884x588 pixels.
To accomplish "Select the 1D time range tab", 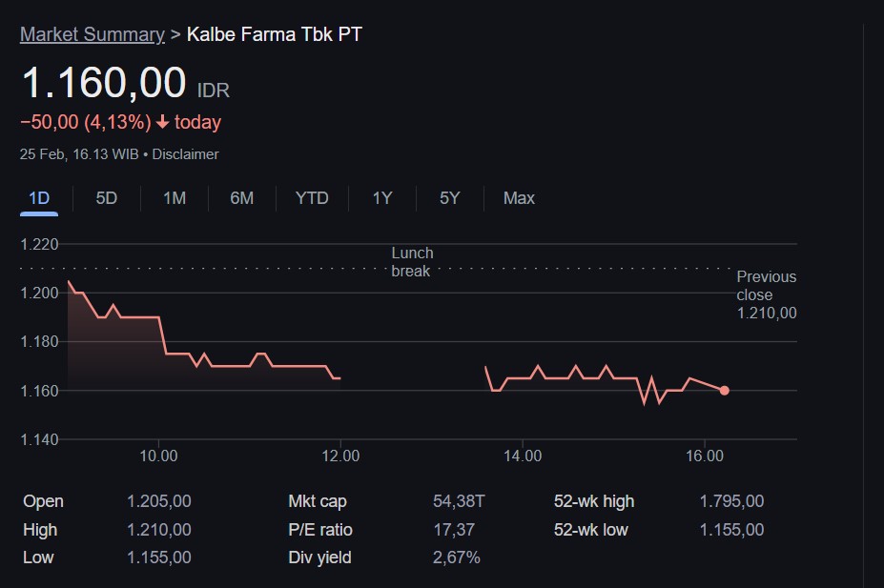I will 39,198.
